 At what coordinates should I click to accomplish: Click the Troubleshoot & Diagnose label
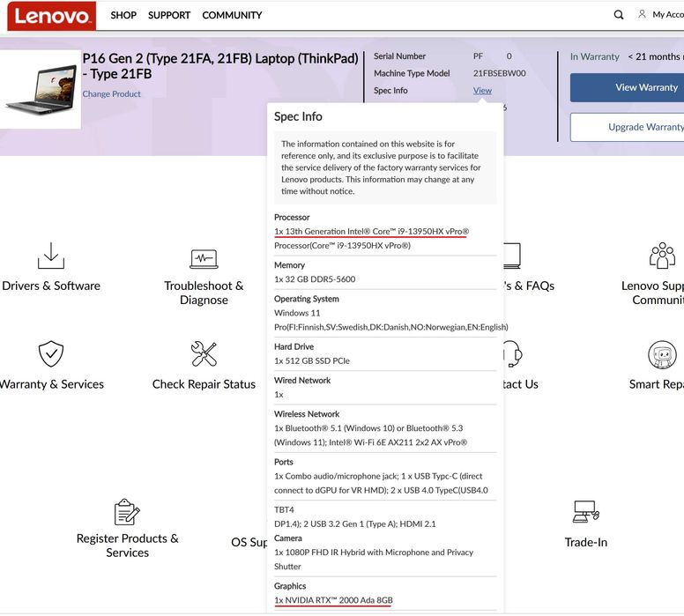tap(204, 293)
